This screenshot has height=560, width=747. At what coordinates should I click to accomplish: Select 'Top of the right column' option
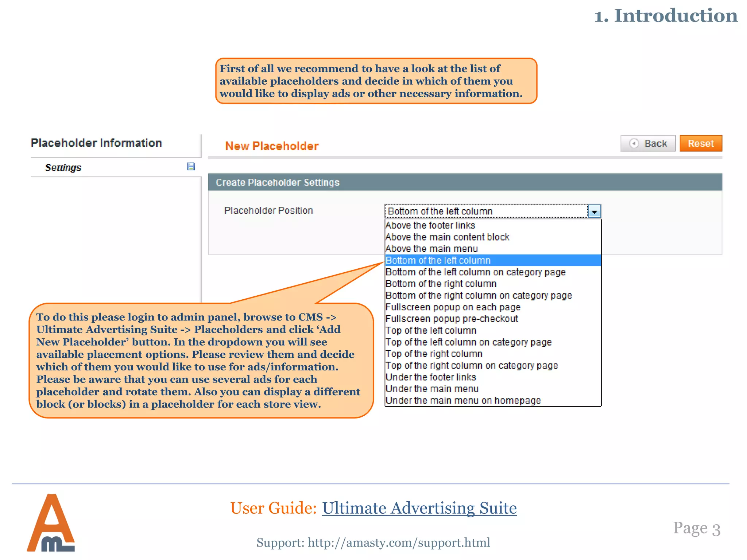tap(493, 354)
